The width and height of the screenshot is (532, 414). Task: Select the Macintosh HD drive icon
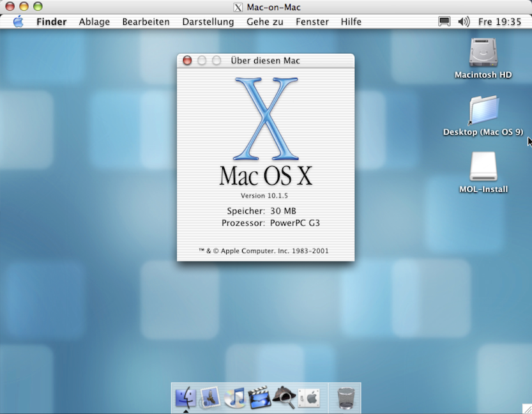pos(483,53)
